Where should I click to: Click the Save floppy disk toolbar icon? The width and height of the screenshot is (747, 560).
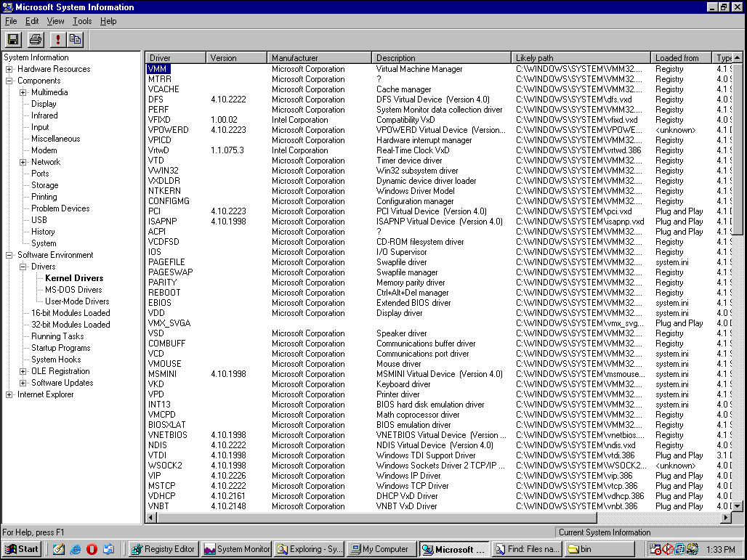[x=13, y=39]
